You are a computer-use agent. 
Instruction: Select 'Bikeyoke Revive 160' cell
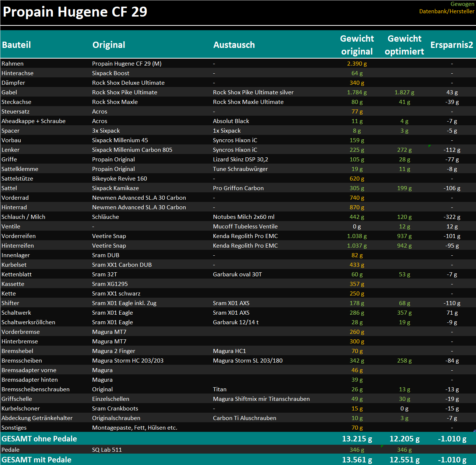[x=119, y=179]
